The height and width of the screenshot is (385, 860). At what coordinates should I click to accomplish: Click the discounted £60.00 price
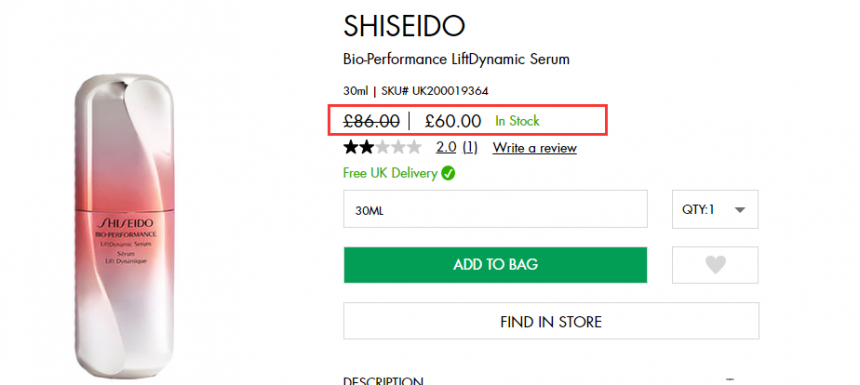453,121
